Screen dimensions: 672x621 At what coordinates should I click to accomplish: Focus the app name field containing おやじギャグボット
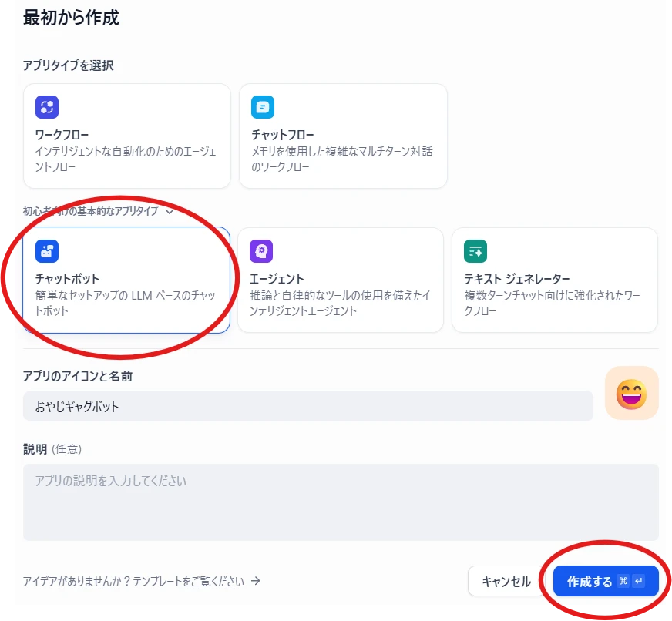pos(307,406)
